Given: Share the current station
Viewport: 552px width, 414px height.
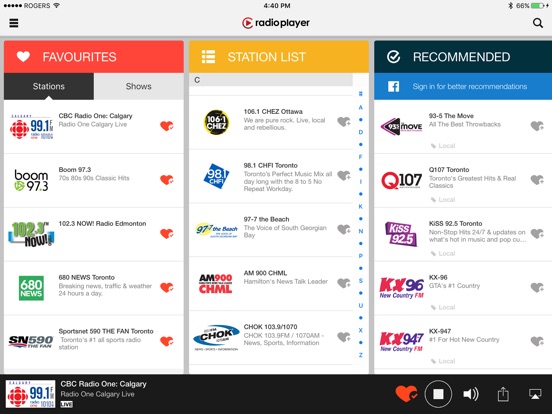Looking at the screenshot, I should (503, 394).
